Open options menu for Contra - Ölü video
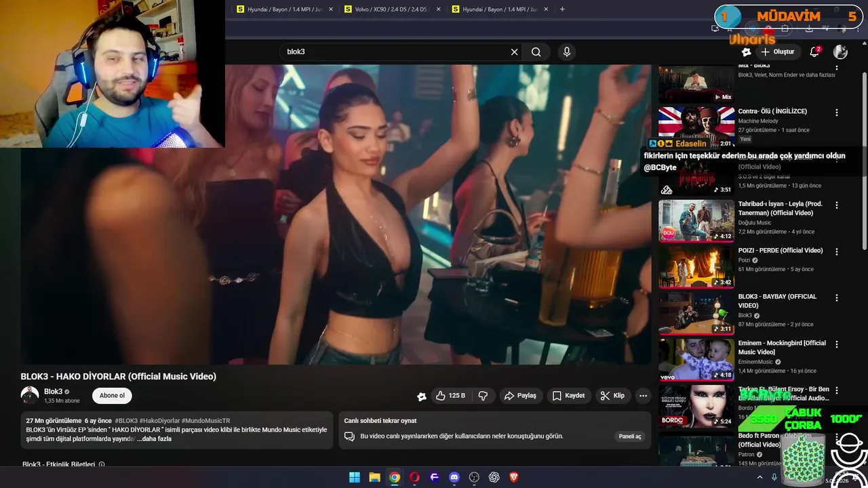The image size is (868, 488). [x=836, y=113]
